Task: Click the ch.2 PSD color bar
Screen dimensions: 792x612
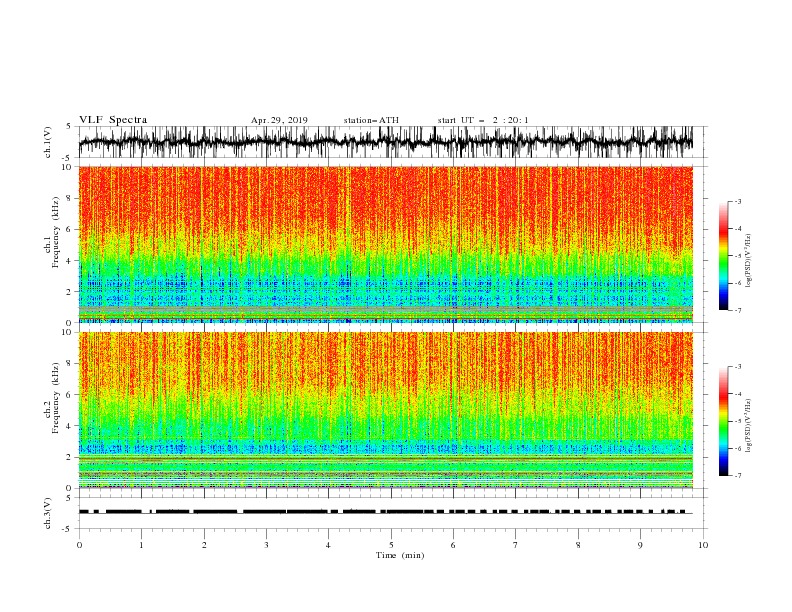Action: pos(723,421)
